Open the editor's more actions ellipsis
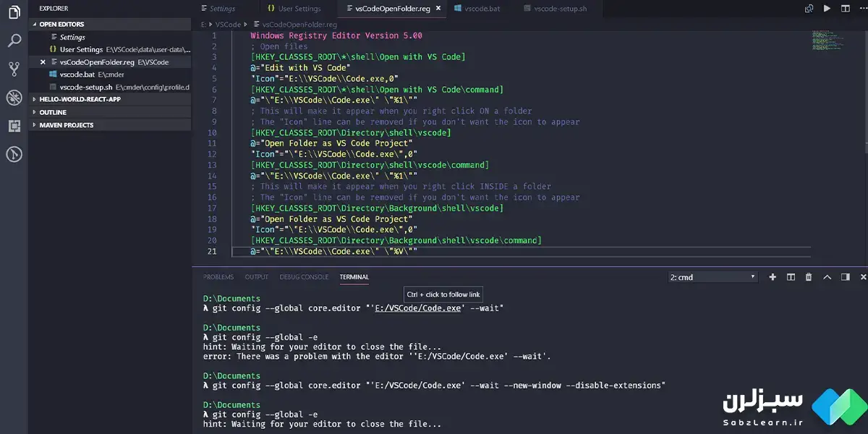 point(862,9)
